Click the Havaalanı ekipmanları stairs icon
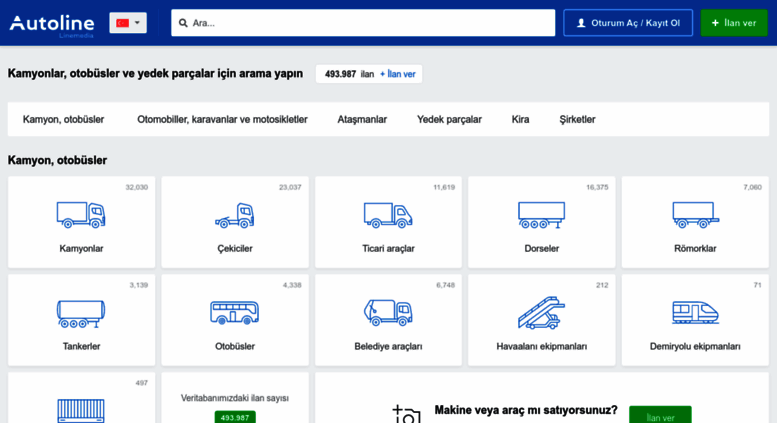 [542, 313]
